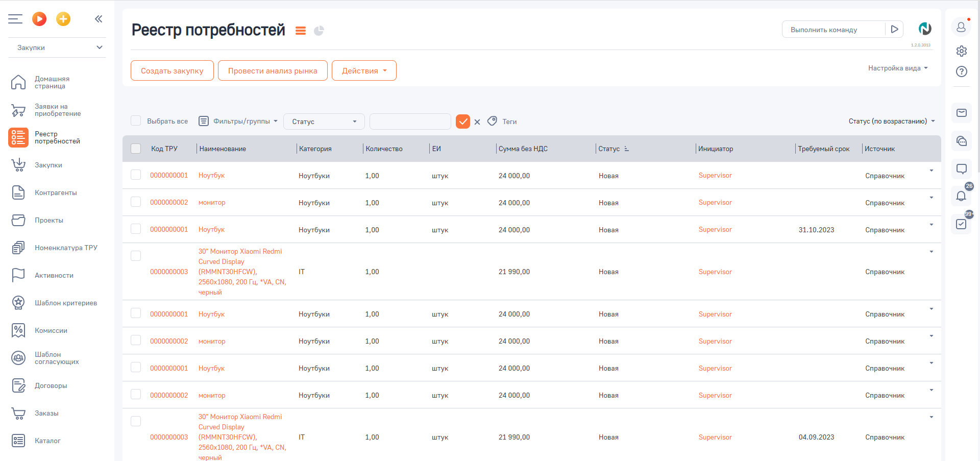Click the help question mark icon
The image size is (980, 461).
point(962,71)
